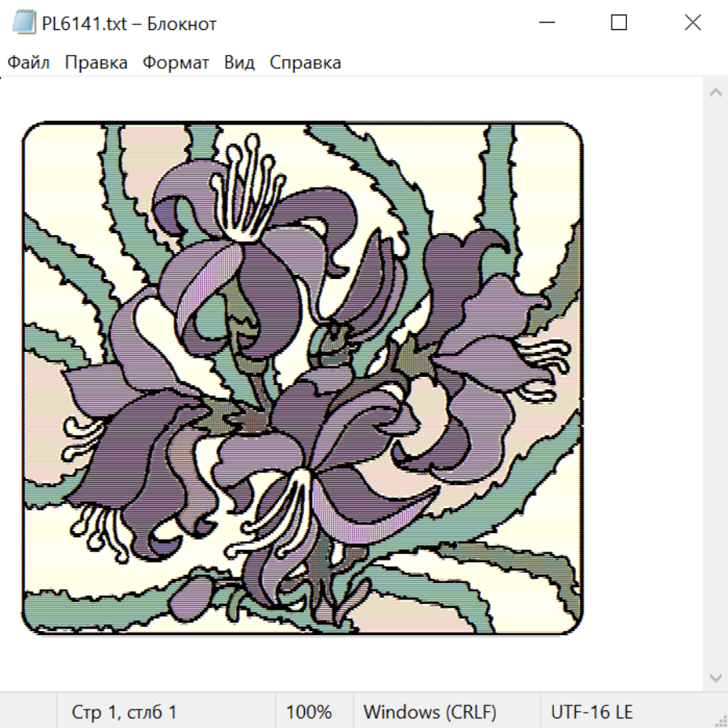The width and height of the screenshot is (728, 728).
Task: Open the Вид menu
Action: [x=239, y=62]
